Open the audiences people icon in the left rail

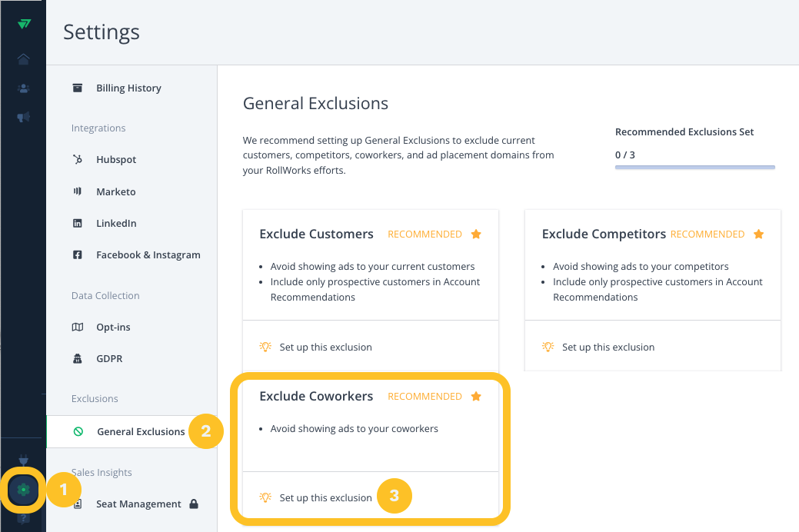point(23,88)
